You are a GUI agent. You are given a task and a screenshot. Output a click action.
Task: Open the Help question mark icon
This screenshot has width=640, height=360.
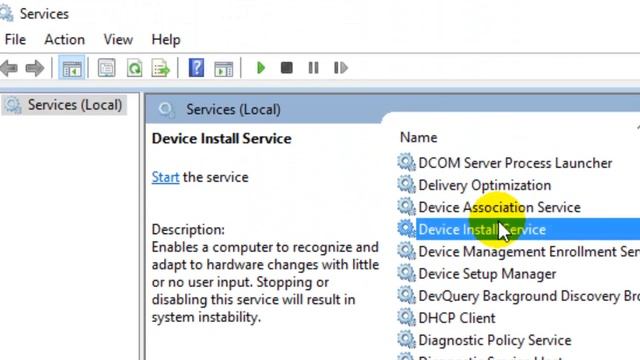pos(196,68)
